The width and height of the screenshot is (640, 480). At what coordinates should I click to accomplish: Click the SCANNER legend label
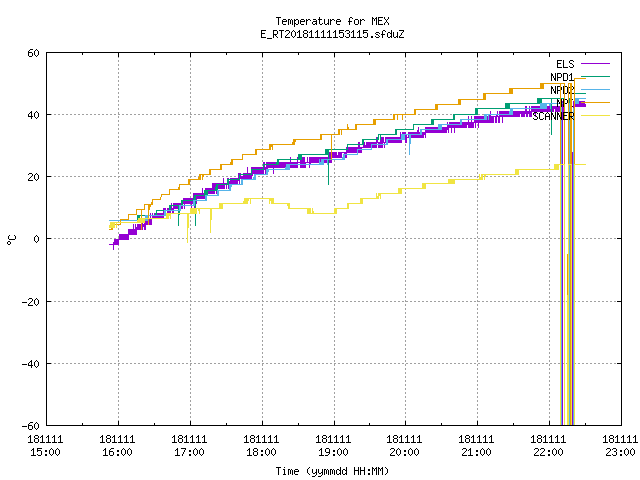[x=553, y=116]
